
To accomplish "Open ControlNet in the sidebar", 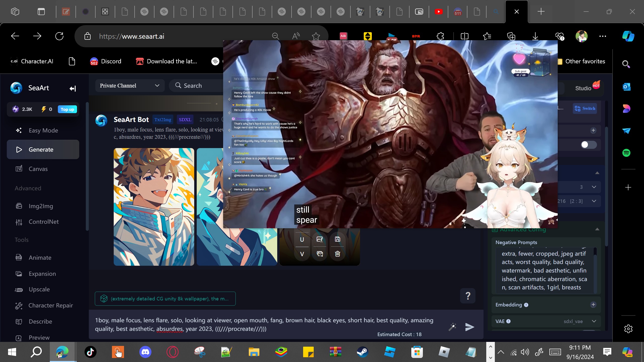I will pyautogui.click(x=43, y=222).
